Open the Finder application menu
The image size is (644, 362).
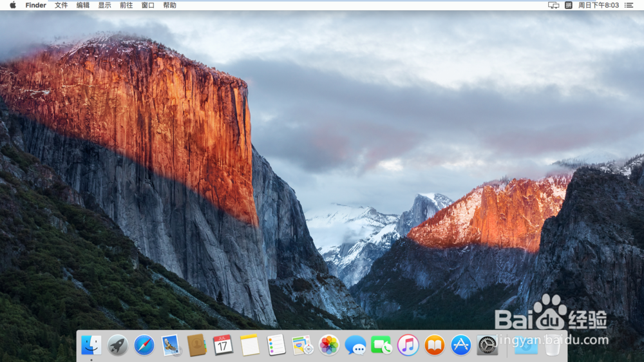pyautogui.click(x=35, y=5)
